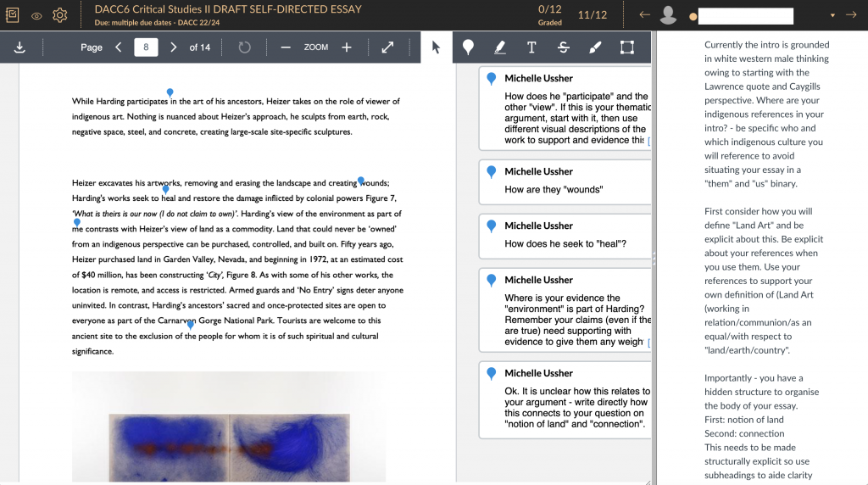
Task: Click annotation pin beside 'me contrasts'
Action: click(x=77, y=222)
